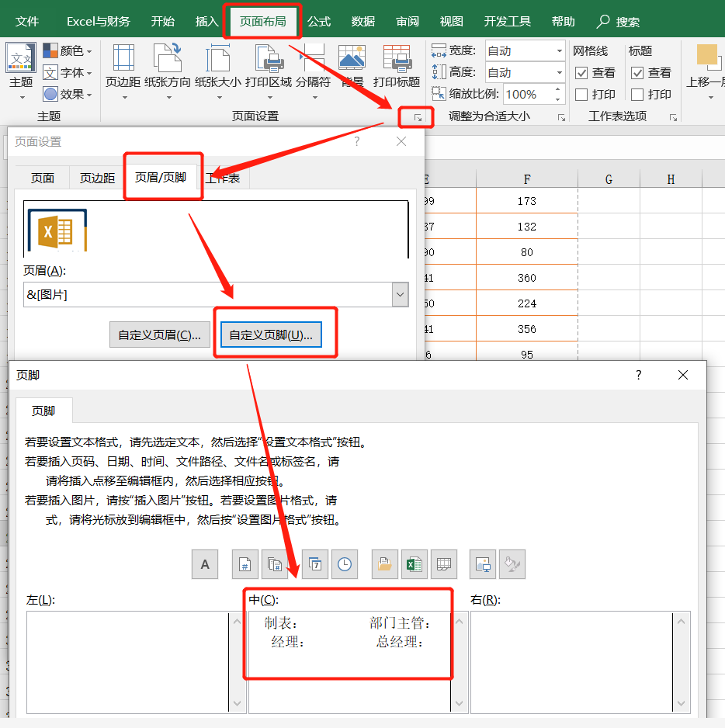This screenshot has width=725, height=728.
Task: Click the footer dialog help question mark
Action: click(639, 375)
